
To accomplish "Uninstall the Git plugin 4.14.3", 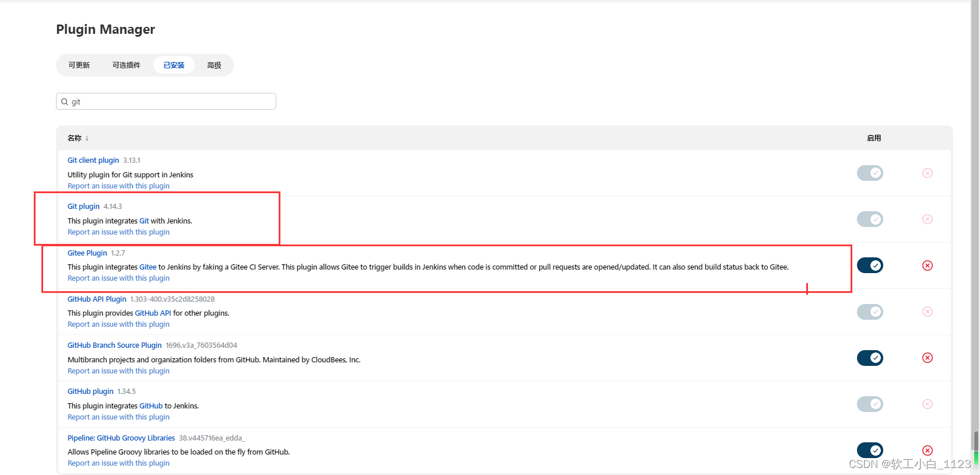I will (927, 219).
